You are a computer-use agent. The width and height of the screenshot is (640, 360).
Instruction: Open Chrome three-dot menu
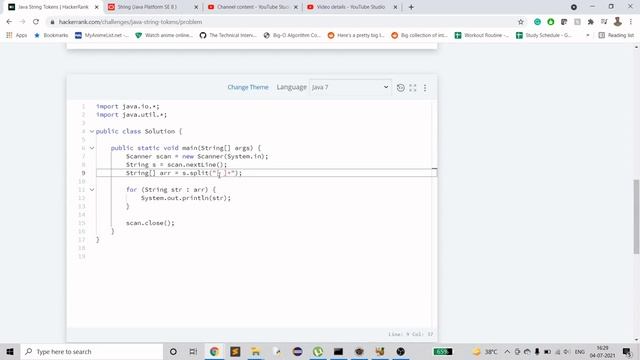pyautogui.click(x=631, y=22)
